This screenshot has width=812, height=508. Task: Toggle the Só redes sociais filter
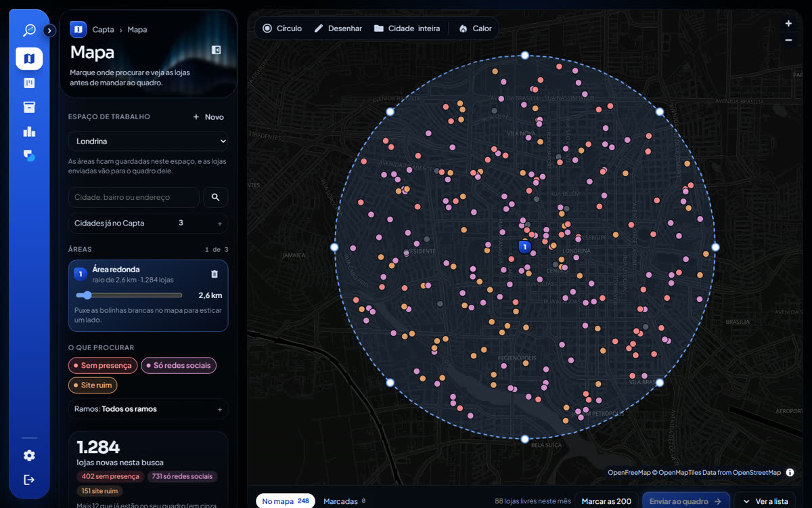(x=179, y=365)
